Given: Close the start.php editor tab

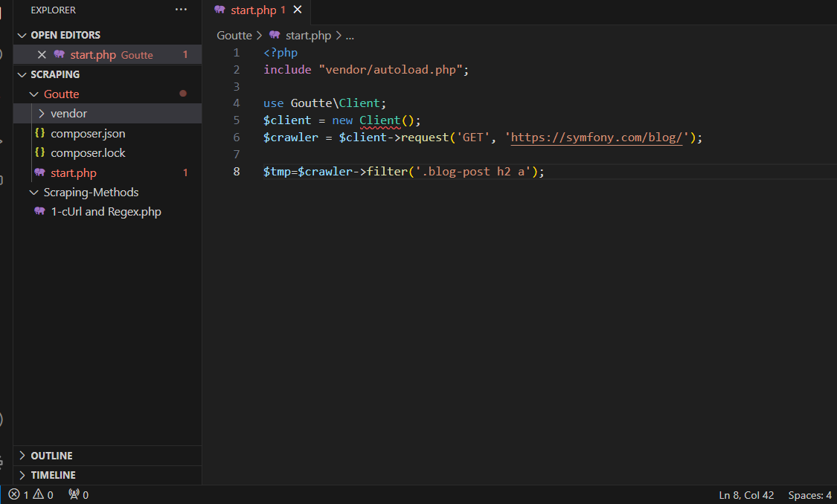Looking at the screenshot, I should click(298, 10).
